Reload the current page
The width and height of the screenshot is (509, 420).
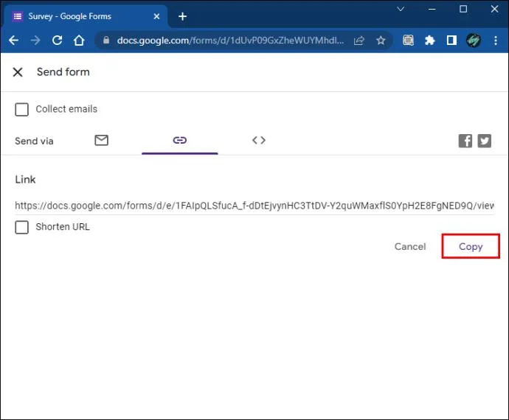tap(57, 41)
